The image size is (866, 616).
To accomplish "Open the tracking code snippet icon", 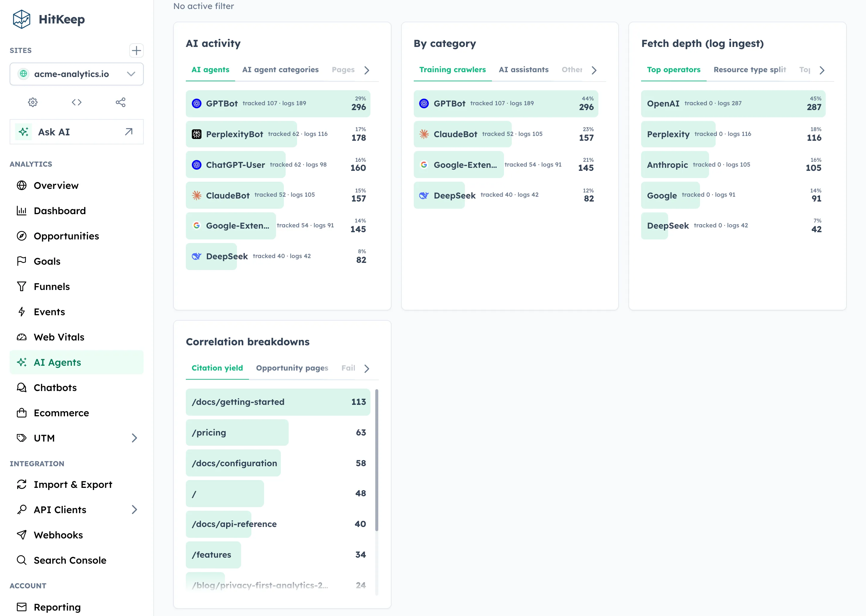I will click(x=77, y=102).
